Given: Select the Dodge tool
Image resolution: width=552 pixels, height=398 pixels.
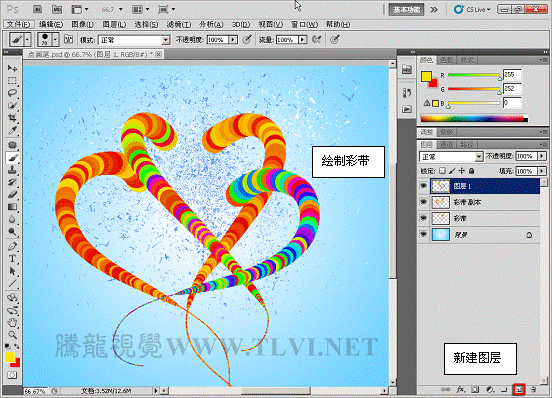Looking at the screenshot, I should 12,232.
